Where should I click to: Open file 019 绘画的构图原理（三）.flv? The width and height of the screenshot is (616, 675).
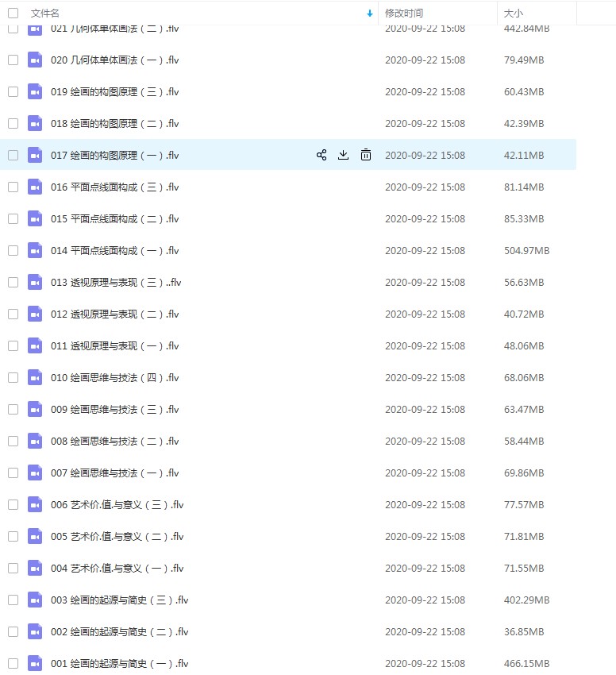click(x=114, y=91)
